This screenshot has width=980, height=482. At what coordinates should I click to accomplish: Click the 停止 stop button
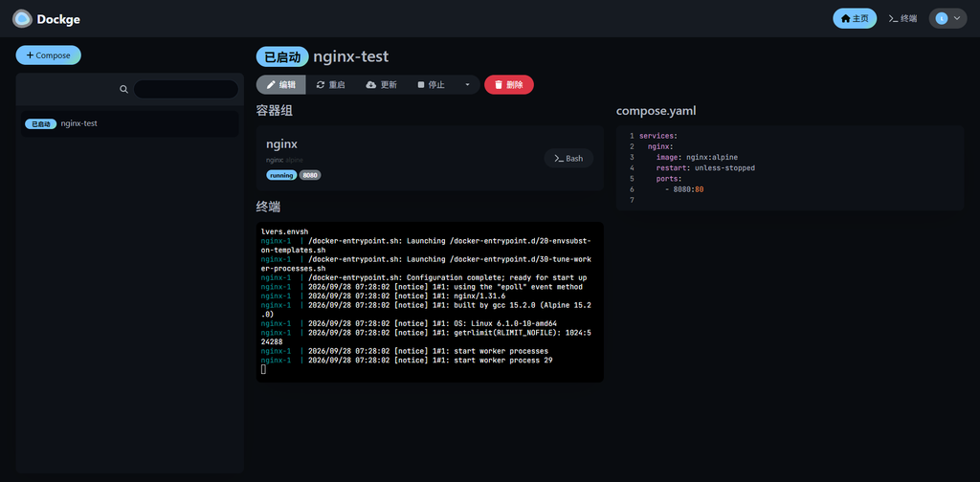coord(432,85)
